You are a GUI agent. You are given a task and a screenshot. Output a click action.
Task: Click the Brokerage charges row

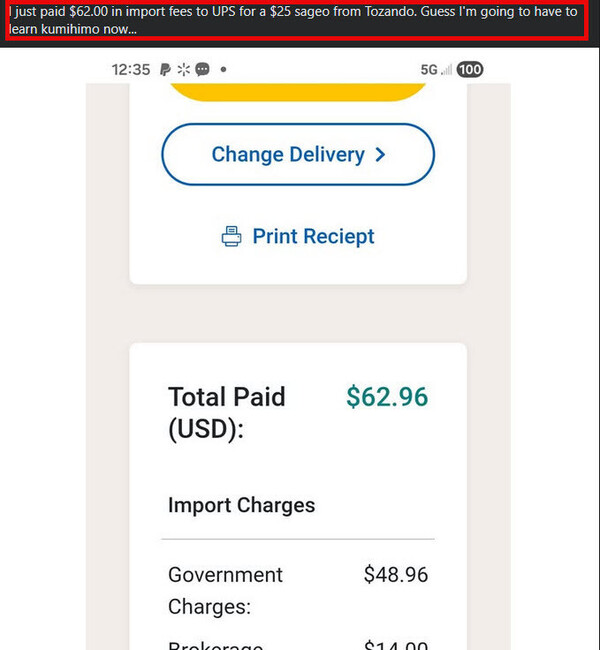[297, 644]
